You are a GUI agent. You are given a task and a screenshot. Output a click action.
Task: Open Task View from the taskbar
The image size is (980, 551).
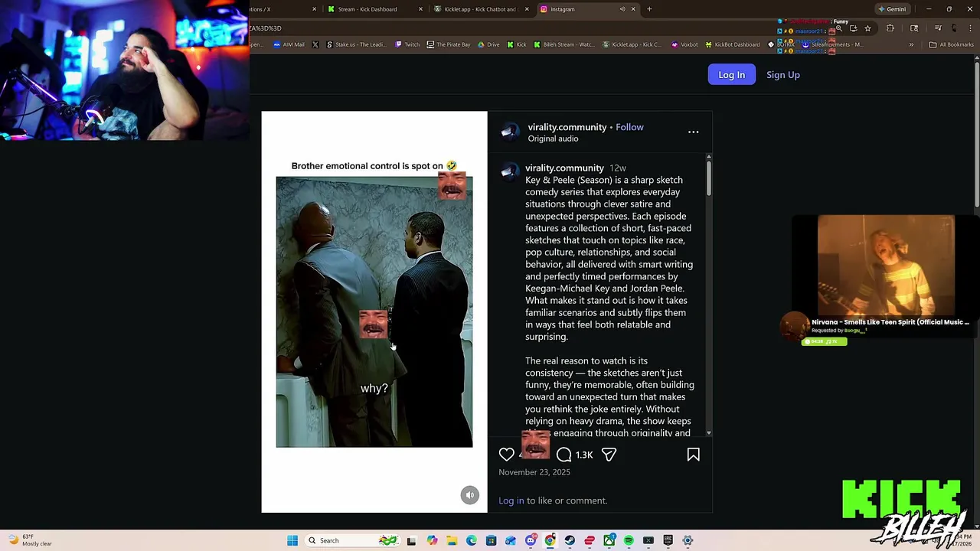(411, 540)
